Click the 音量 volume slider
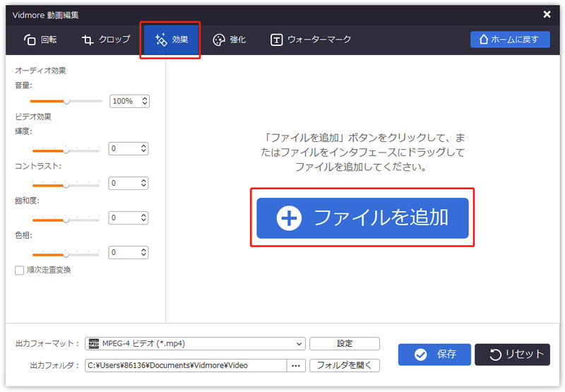The width and height of the screenshot is (565, 392). [x=66, y=101]
